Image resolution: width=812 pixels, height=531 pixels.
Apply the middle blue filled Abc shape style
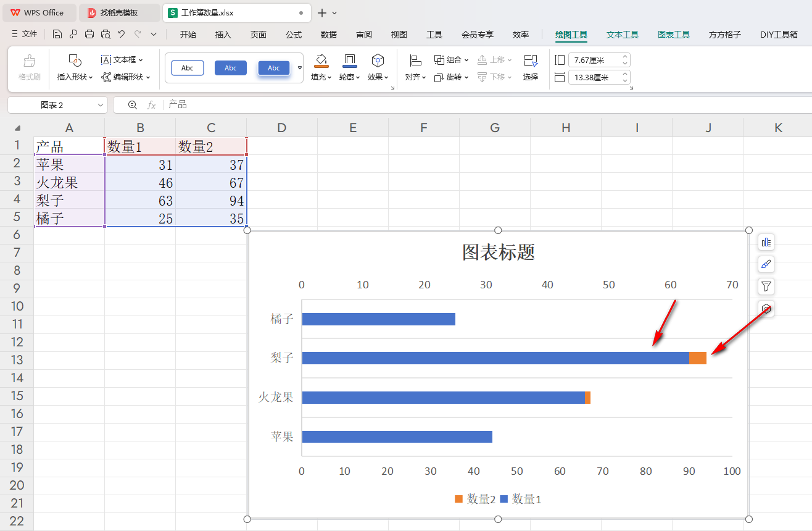[x=231, y=68]
